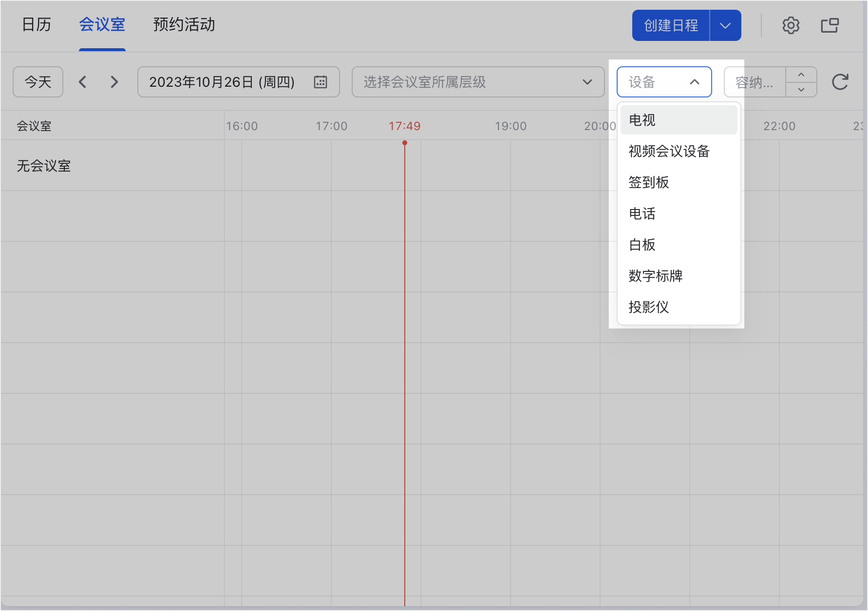Go to next day with right arrow
The image size is (868, 611).
tap(114, 82)
